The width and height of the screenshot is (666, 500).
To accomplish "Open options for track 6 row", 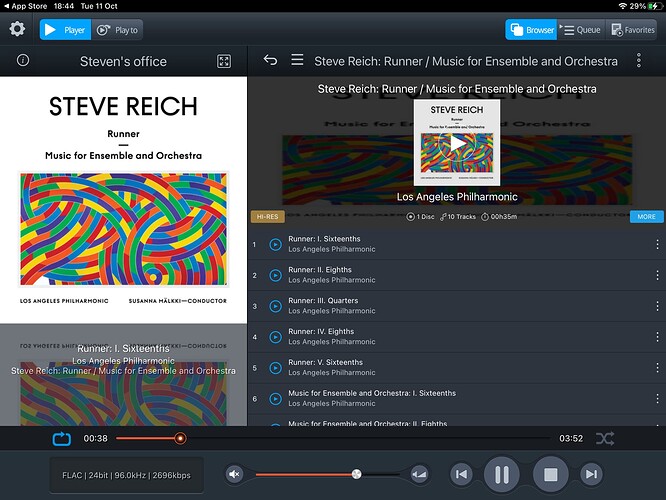I will click(x=657, y=398).
